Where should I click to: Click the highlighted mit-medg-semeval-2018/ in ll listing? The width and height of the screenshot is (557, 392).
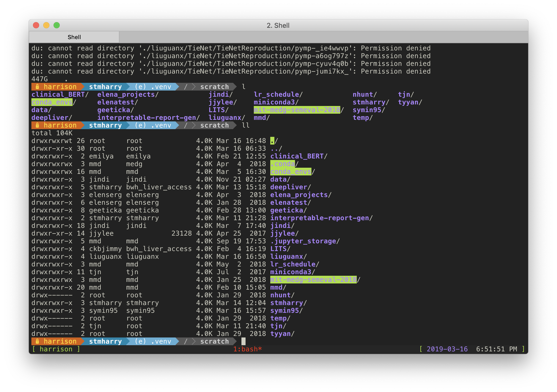(313, 280)
